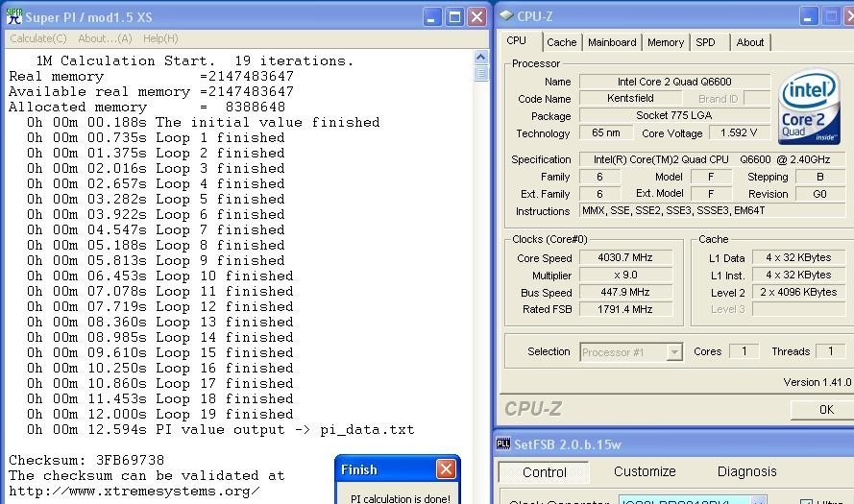Click the Specification field with Q6600 @ 2.40GHz
Screen dimensions: 854x504
(712, 159)
